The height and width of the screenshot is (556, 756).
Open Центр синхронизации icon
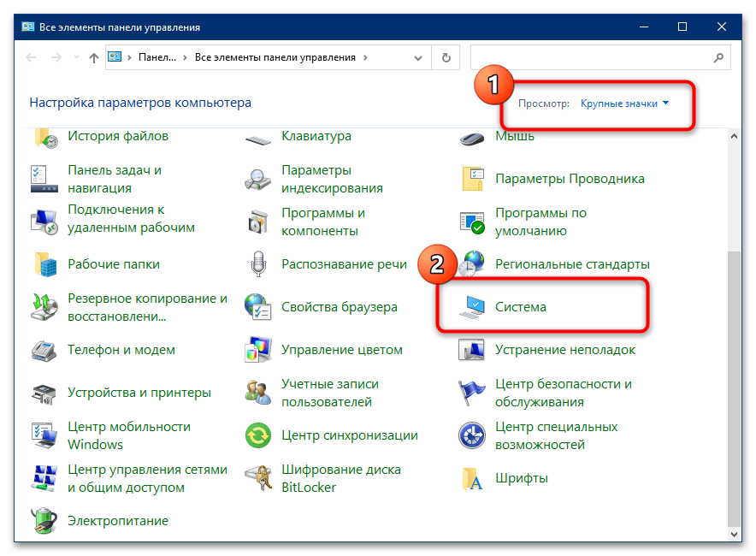[257, 435]
